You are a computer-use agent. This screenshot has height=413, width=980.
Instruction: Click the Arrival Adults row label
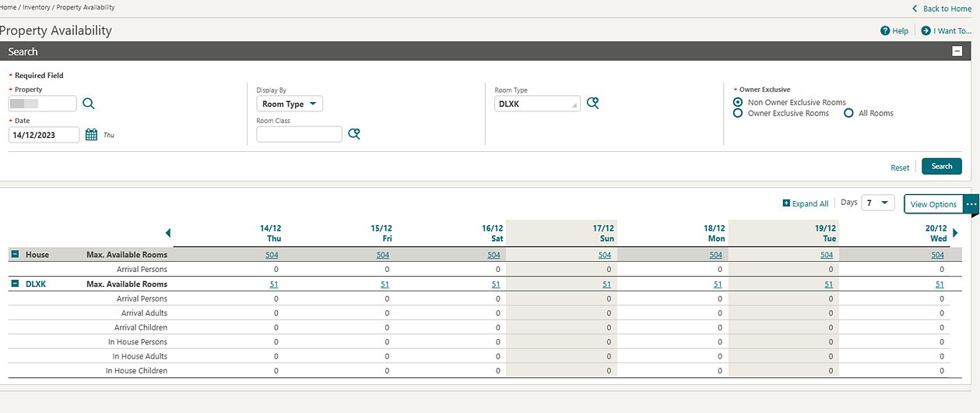point(144,313)
